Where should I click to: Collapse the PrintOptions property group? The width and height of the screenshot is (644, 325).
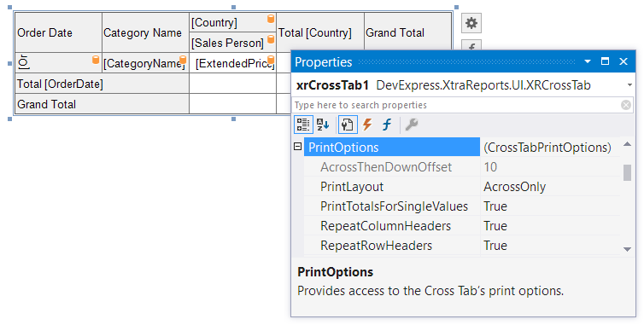click(x=298, y=147)
